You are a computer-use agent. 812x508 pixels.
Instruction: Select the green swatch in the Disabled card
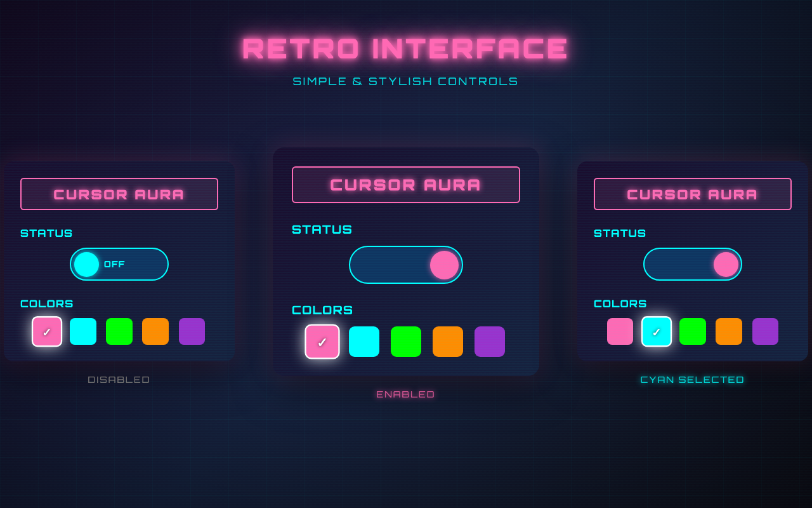click(119, 331)
